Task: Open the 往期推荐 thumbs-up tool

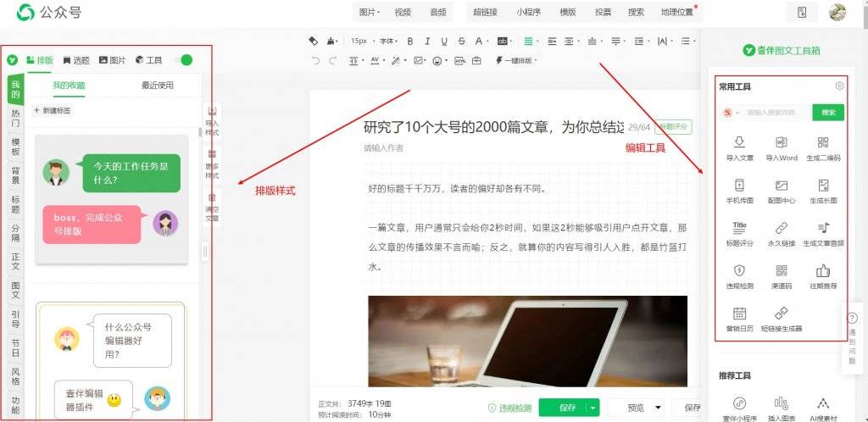Action: [823, 277]
